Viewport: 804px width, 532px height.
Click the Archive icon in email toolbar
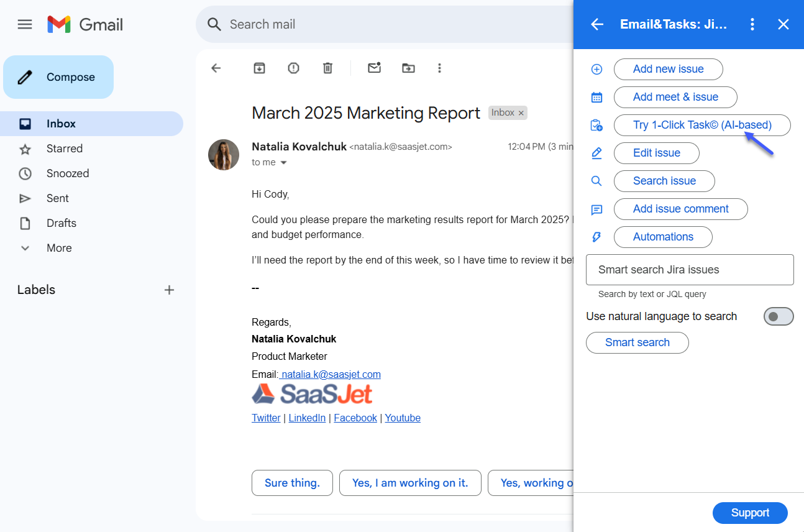click(x=259, y=68)
